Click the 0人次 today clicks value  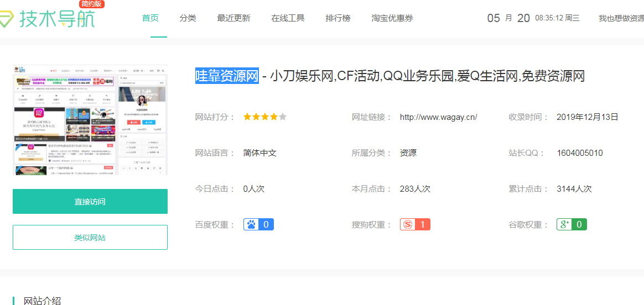(253, 189)
